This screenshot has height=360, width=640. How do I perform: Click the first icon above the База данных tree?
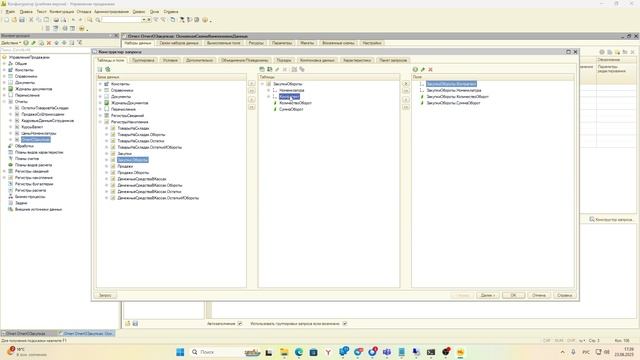pyautogui.click(x=100, y=69)
